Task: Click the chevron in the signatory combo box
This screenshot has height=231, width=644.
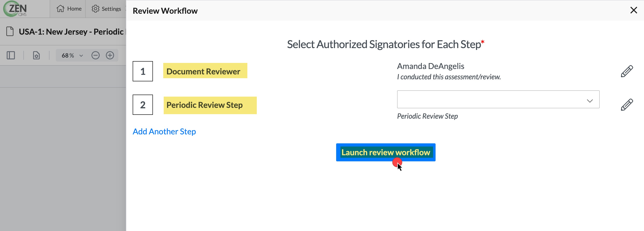Action: [x=590, y=101]
